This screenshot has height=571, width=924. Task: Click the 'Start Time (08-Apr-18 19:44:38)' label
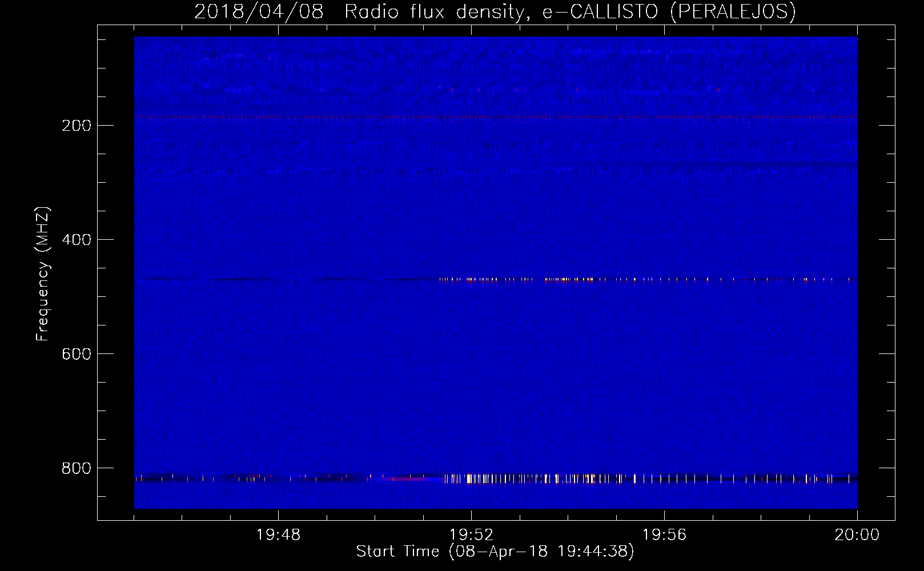[x=495, y=552]
